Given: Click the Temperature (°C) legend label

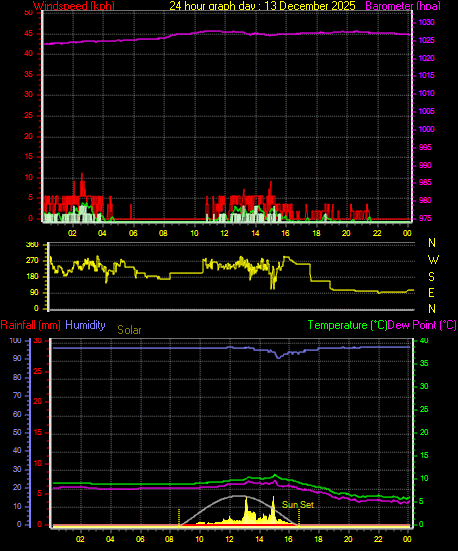Looking at the screenshot, I should click(347, 325).
